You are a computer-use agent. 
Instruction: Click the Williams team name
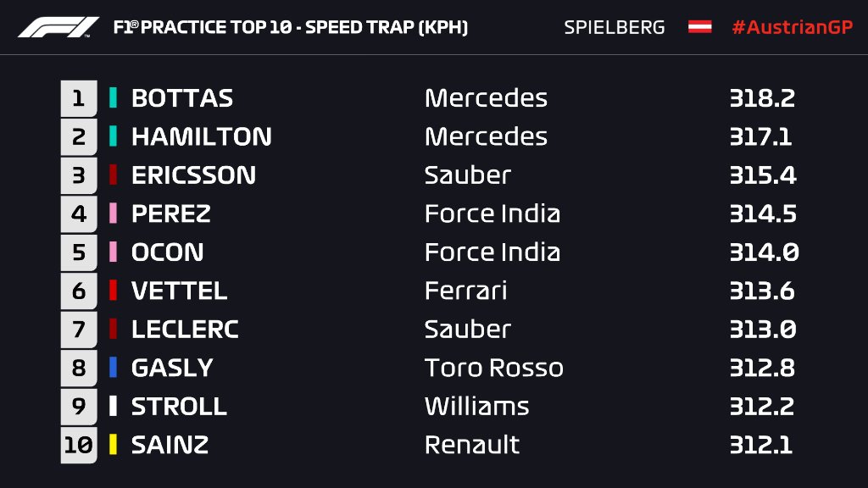(x=476, y=406)
